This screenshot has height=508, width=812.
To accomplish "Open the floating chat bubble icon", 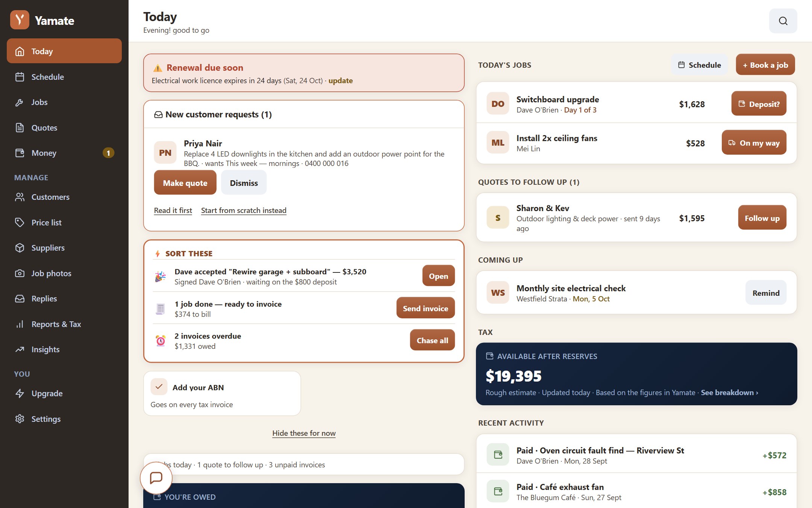I will point(156,478).
